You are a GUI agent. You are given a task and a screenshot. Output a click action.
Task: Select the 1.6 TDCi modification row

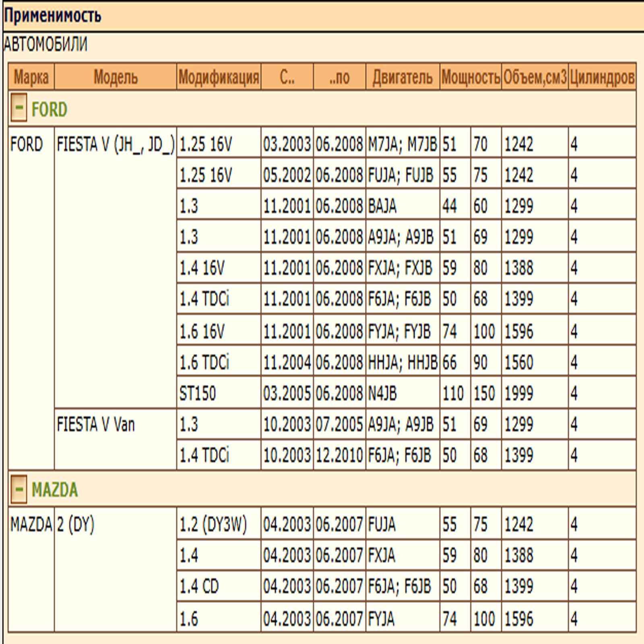(406, 361)
